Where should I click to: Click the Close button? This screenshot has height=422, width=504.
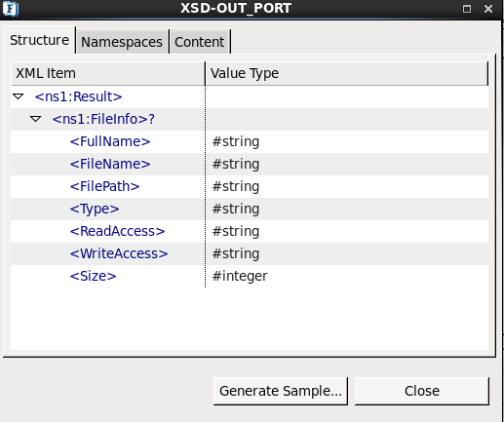coord(422,391)
